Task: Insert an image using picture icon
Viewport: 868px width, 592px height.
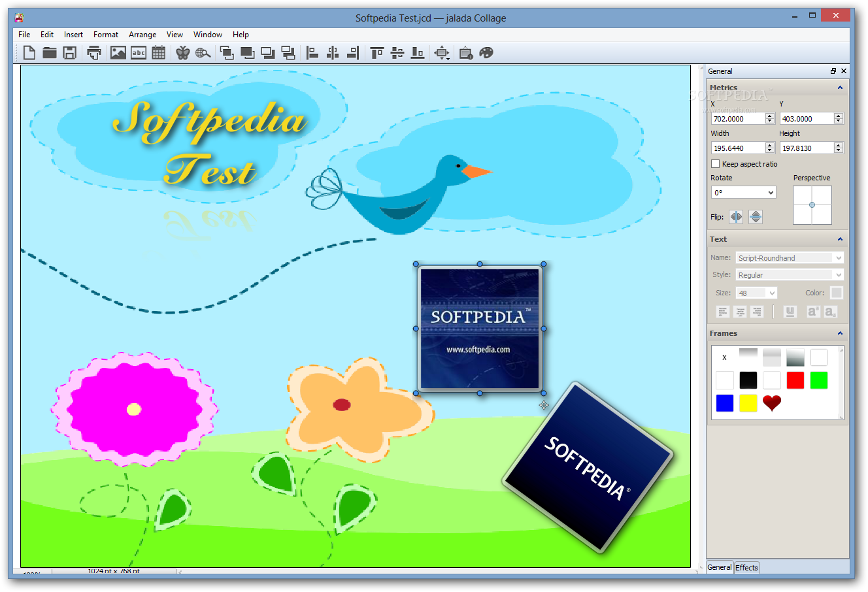Action: (118, 53)
